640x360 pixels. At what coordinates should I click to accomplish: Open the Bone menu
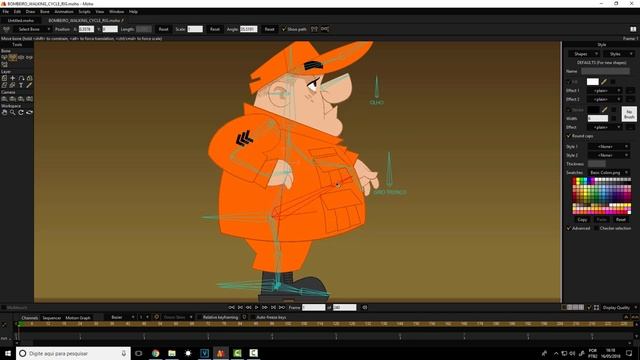pos(44,12)
